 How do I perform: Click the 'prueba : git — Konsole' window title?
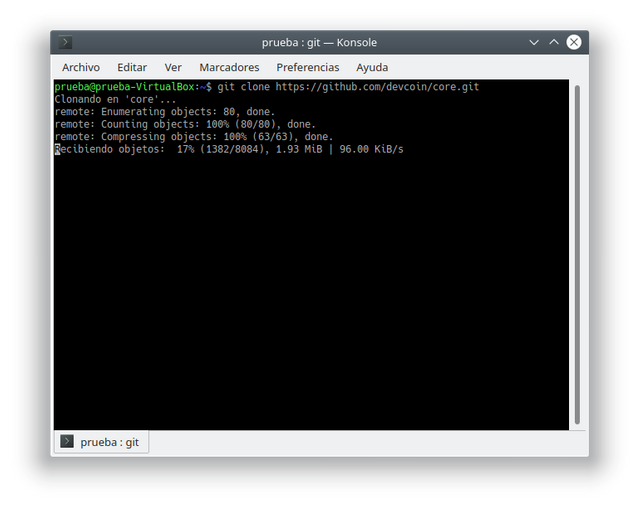pyautogui.click(x=319, y=42)
